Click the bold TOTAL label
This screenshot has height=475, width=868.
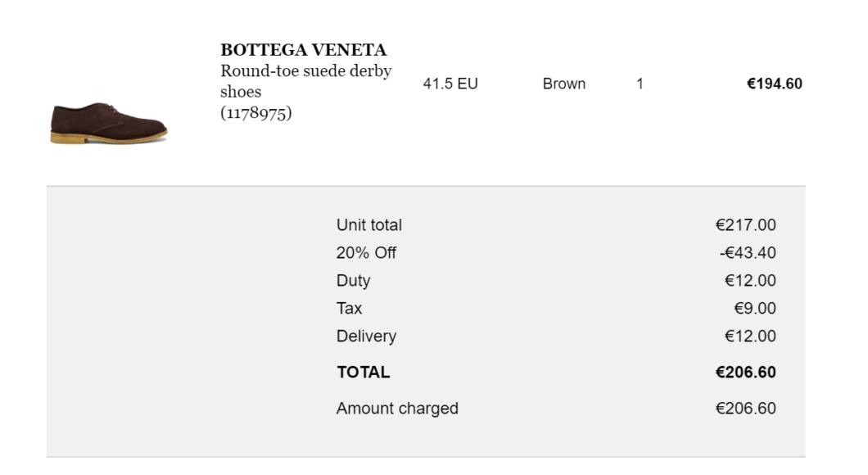coord(363,372)
